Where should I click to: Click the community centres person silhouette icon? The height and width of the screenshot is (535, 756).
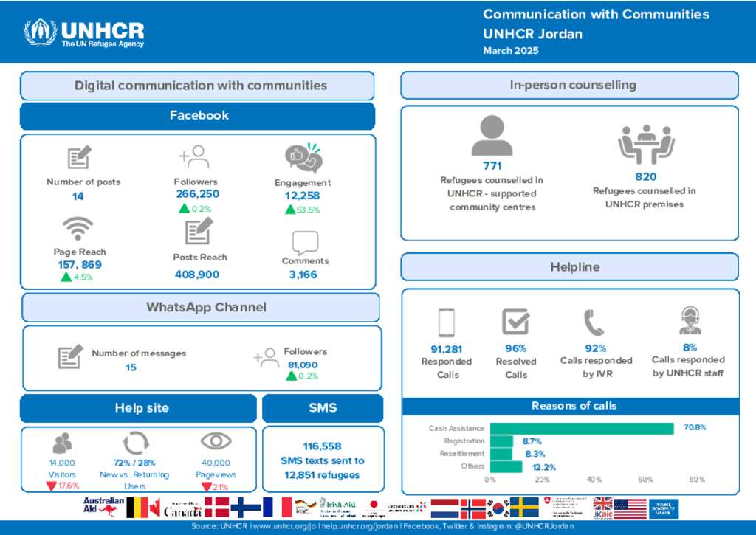tap(492, 136)
